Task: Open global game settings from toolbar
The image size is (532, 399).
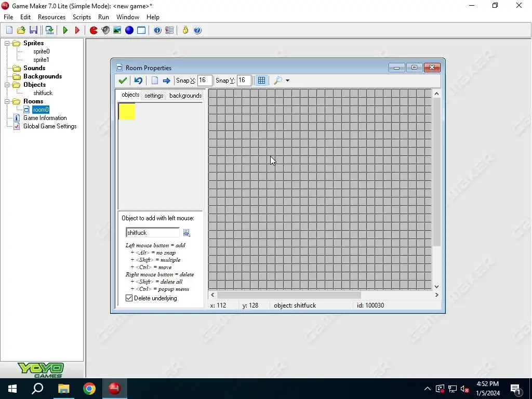Action: coord(169,30)
